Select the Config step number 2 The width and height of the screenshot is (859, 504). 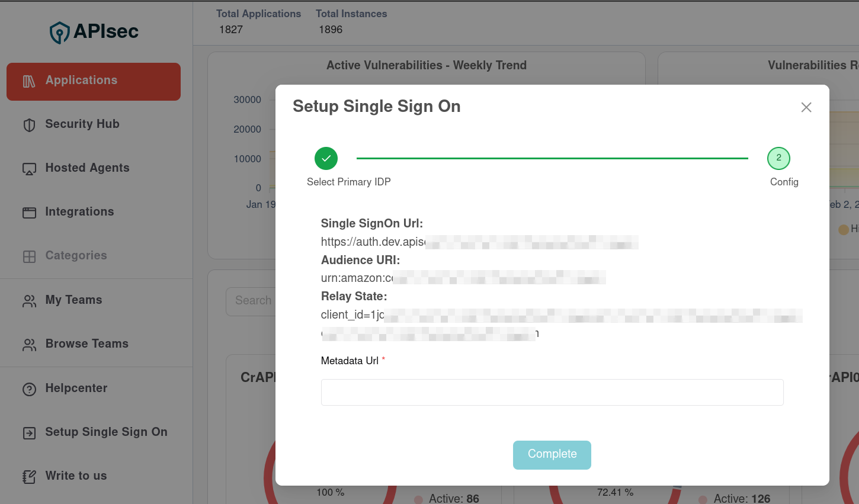(x=778, y=158)
